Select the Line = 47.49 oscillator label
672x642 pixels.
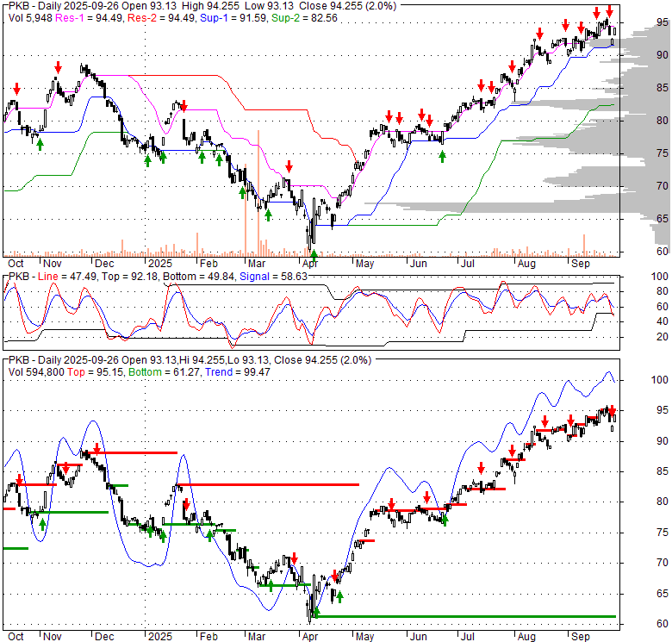point(66,277)
